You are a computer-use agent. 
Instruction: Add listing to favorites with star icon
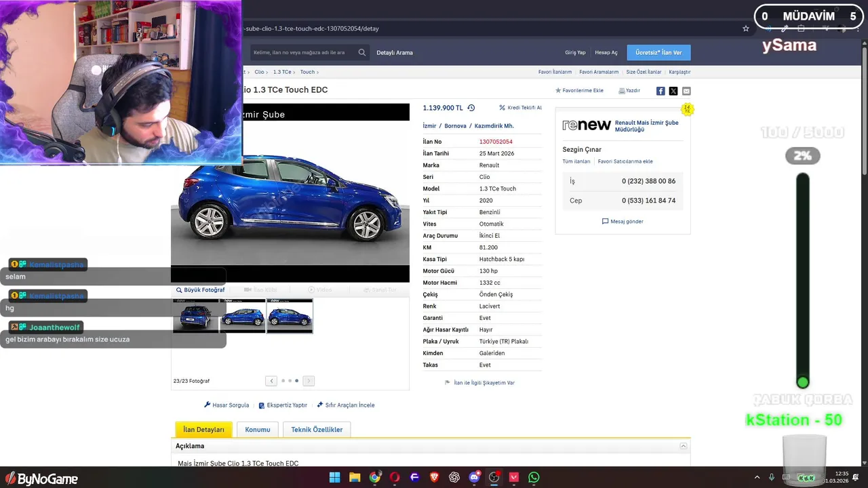click(579, 90)
